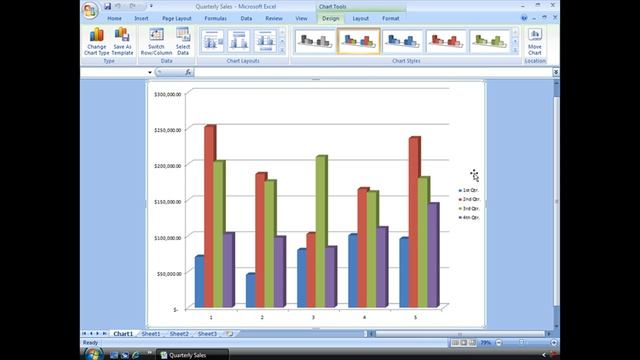Click the $150,000.00 axis label
Viewport: 640px width, 360px height.
(167, 202)
